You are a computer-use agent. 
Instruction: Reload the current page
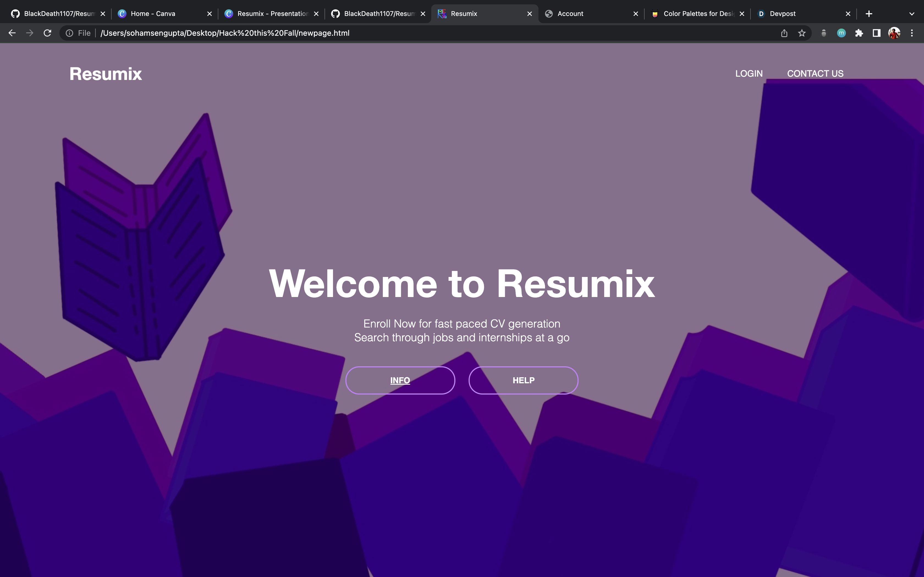[x=47, y=33]
